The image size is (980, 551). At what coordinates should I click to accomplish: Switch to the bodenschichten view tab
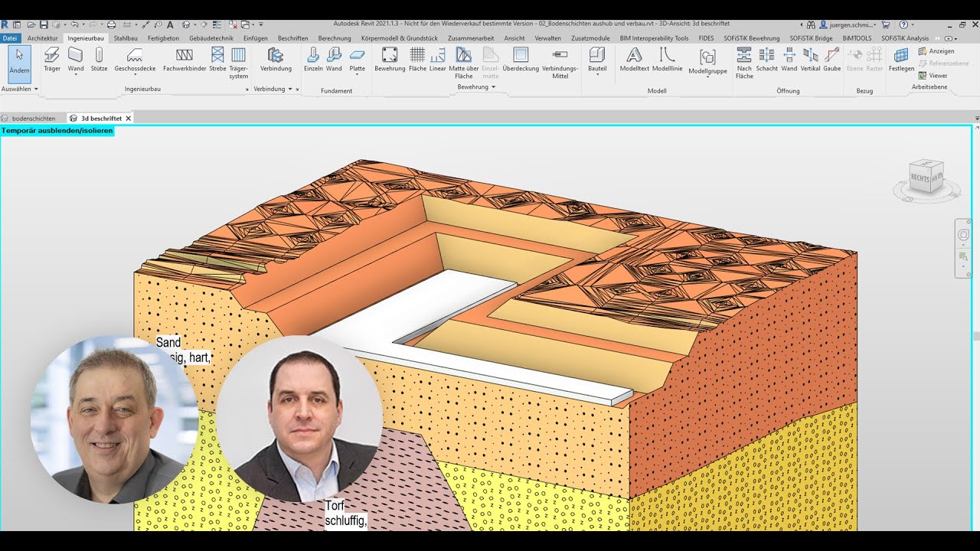[x=33, y=119]
